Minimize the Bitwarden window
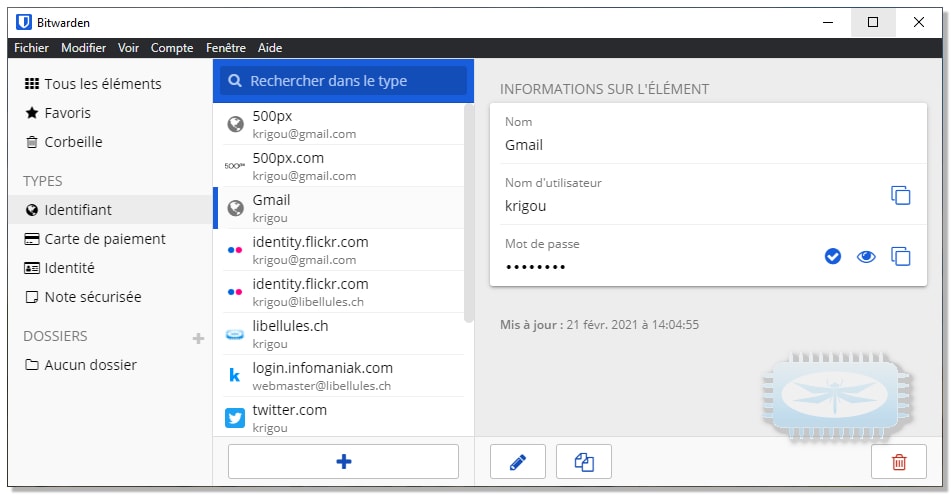The width and height of the screenshot is (951, 495). click(828, 22)
